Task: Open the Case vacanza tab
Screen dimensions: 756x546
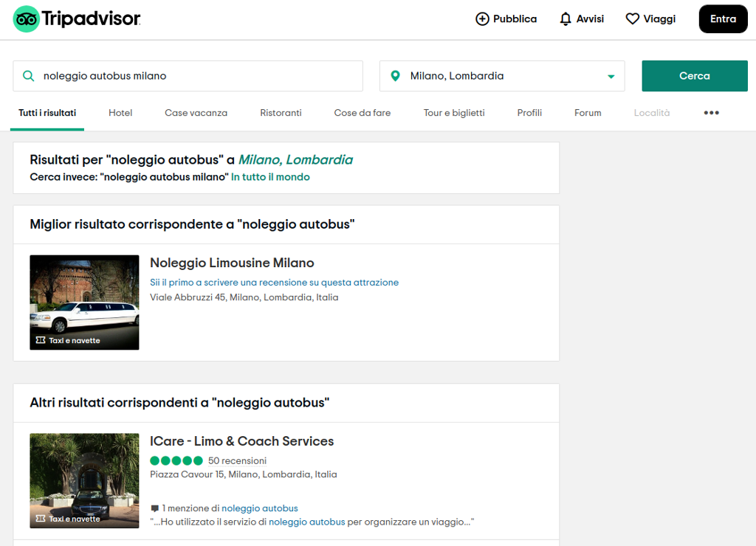Action: 196,113
